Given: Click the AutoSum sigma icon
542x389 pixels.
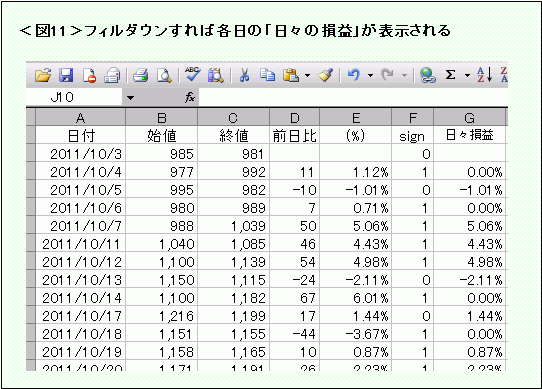Looking at the screenshot, I should 450,75.
